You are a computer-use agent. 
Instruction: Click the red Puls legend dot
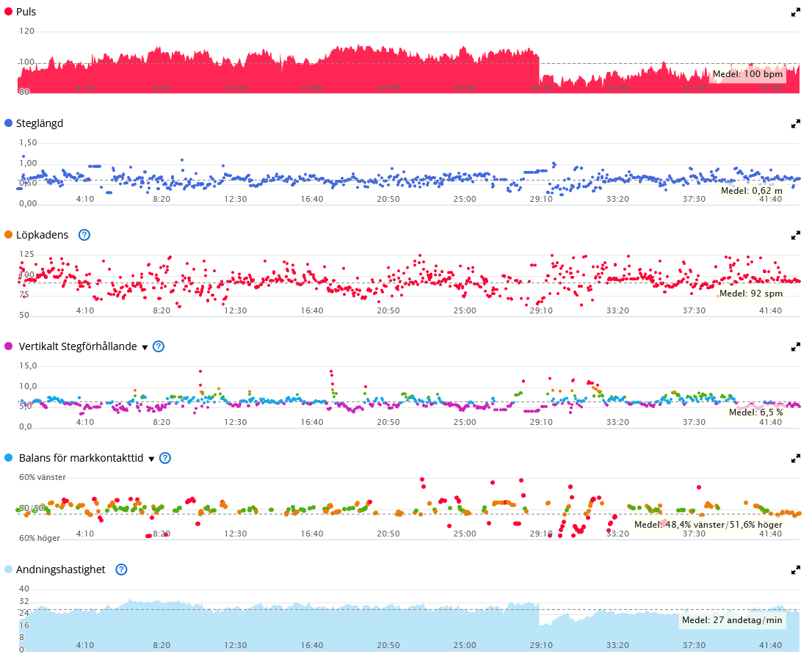tap(8, 12)
